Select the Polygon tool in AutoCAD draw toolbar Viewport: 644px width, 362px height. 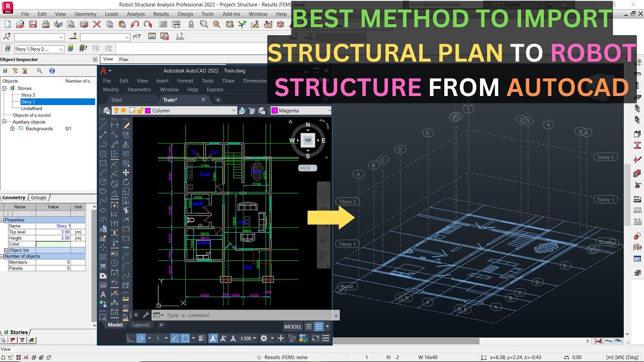coord(103,153)
